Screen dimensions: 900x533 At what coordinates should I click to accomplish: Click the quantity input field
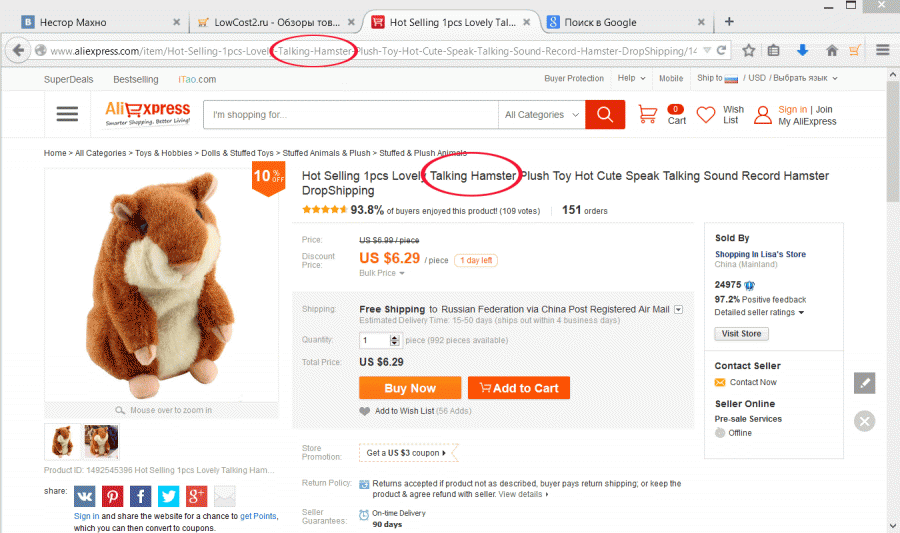(x=374, y=340)
